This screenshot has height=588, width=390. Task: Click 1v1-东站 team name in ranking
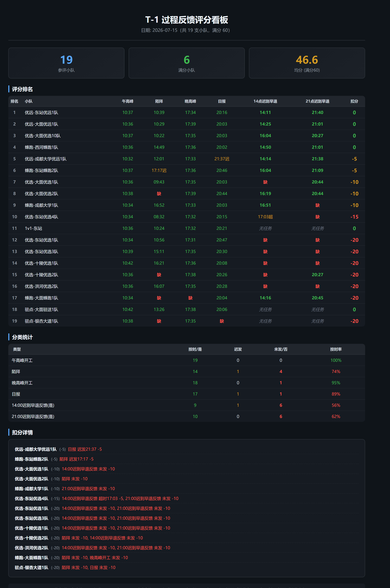[x=34, y=228]
